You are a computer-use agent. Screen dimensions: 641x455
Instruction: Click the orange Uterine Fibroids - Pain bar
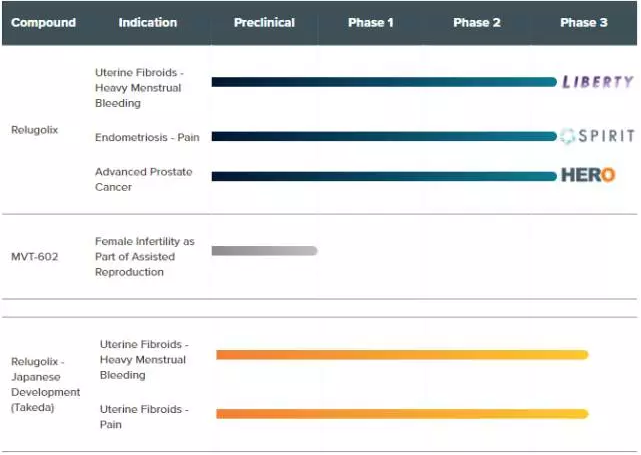tap(402, 414)
